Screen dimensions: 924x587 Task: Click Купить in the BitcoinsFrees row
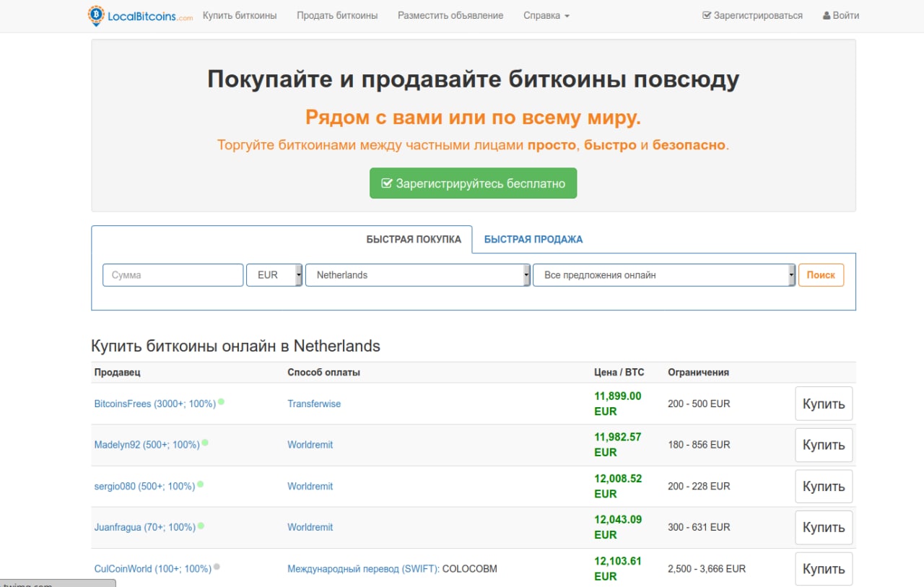[x=824, y=404]
